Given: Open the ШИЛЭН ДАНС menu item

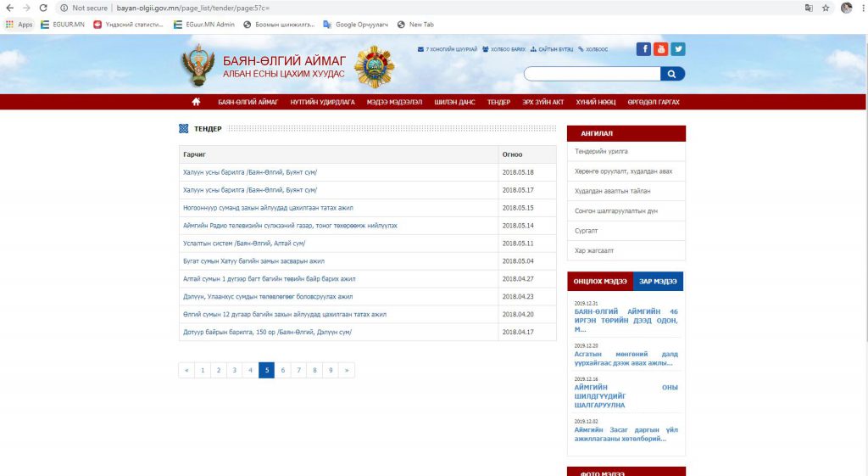Looking at the screenshot, I should [x=454, y=102].
